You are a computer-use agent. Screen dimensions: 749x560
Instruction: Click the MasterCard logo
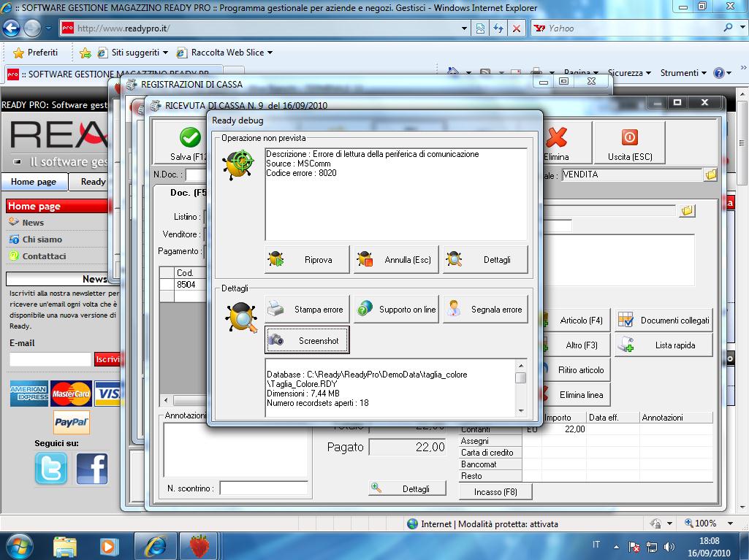71,394
